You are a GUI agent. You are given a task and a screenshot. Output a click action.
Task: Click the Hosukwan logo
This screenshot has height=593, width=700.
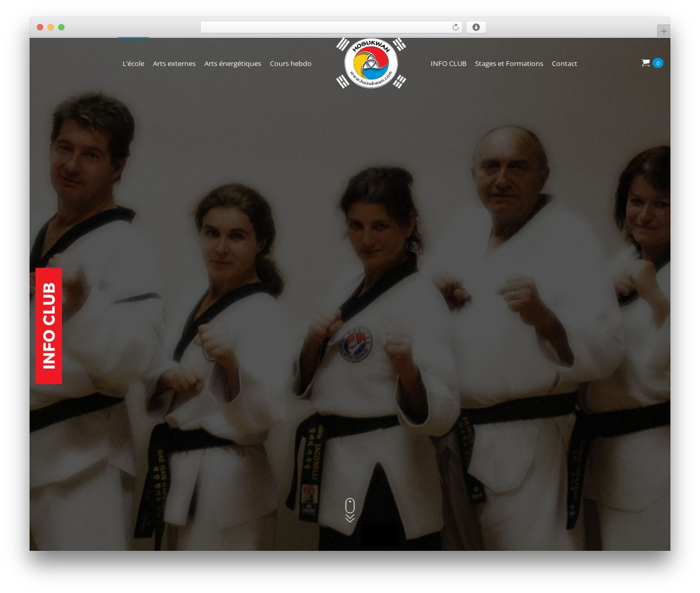click(371, 63)
